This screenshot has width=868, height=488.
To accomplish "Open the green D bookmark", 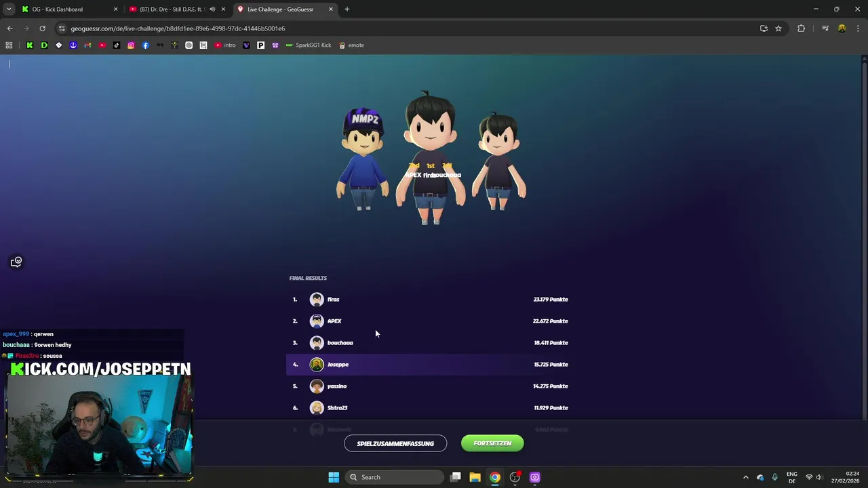I will [x=44, y=45].
